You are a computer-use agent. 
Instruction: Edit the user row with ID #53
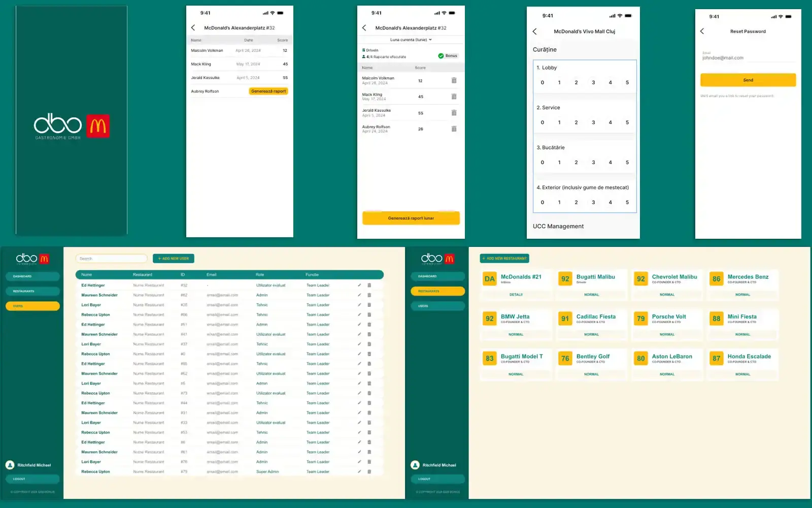(x=359, y=432)
